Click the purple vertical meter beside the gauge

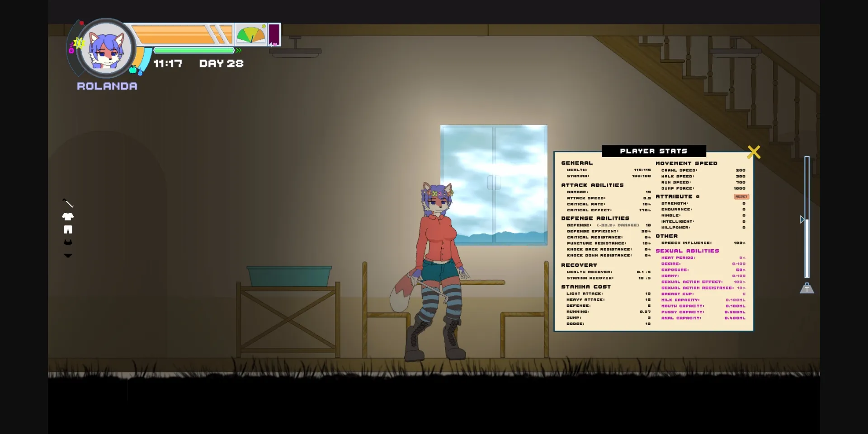click(x=274, y=34)
